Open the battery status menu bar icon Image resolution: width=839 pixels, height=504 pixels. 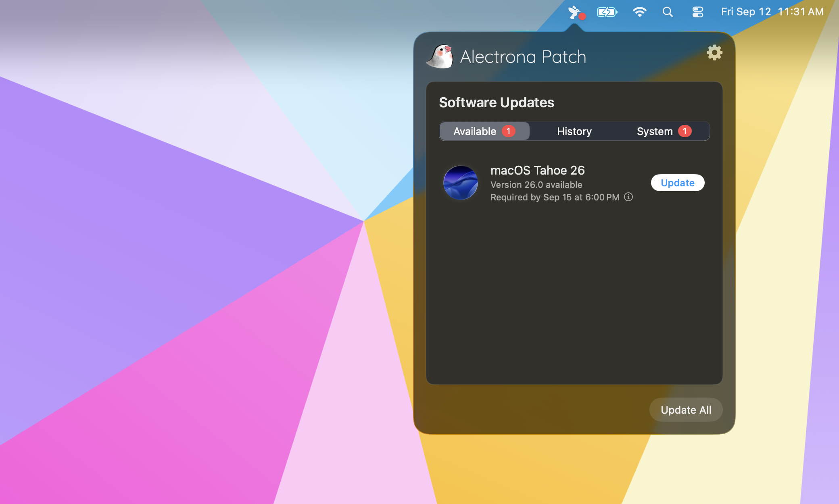coord(607,12)
